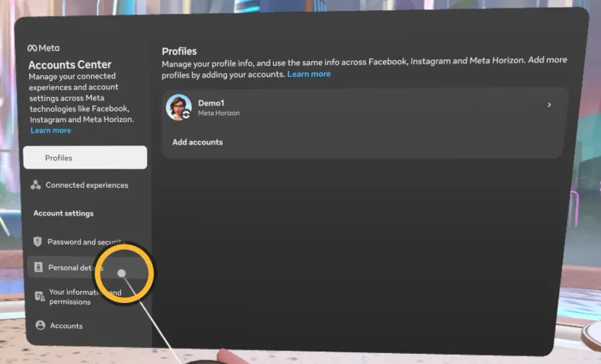601x364 pixels.
Task: Click the Demo1 avatar picture
Action: pyautogui.click(x=179, y=108)
